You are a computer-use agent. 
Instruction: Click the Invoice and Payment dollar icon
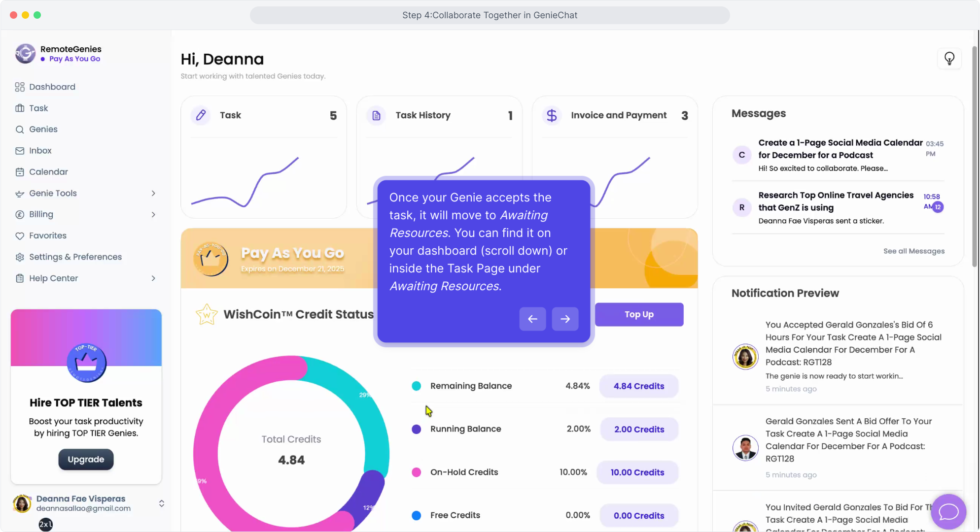(x=552, y=115)
